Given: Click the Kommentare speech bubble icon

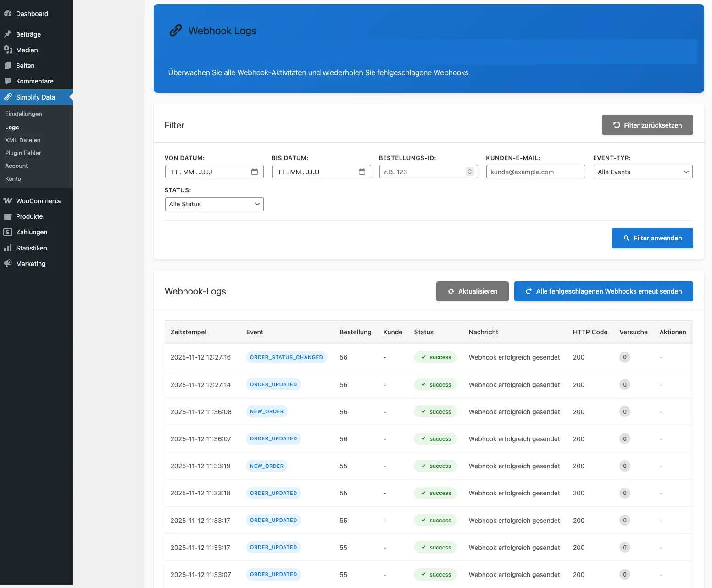Looking at the screenshot, I should click(x=8, y=81).
